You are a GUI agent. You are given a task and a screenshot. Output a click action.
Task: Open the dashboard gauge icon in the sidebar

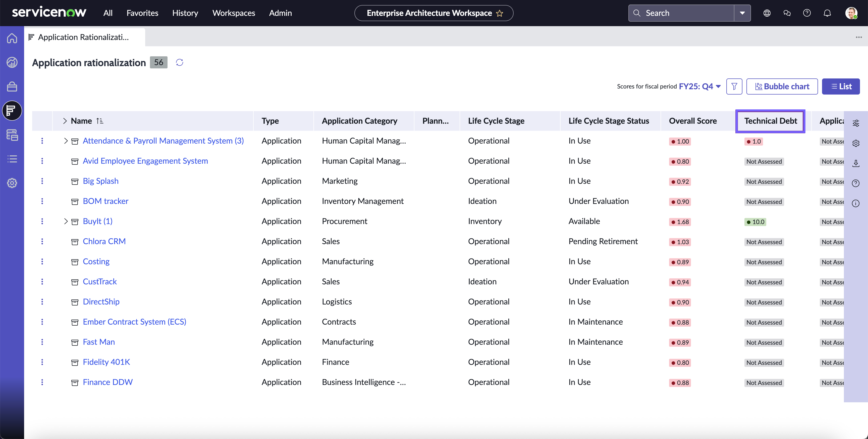(12, 62)
